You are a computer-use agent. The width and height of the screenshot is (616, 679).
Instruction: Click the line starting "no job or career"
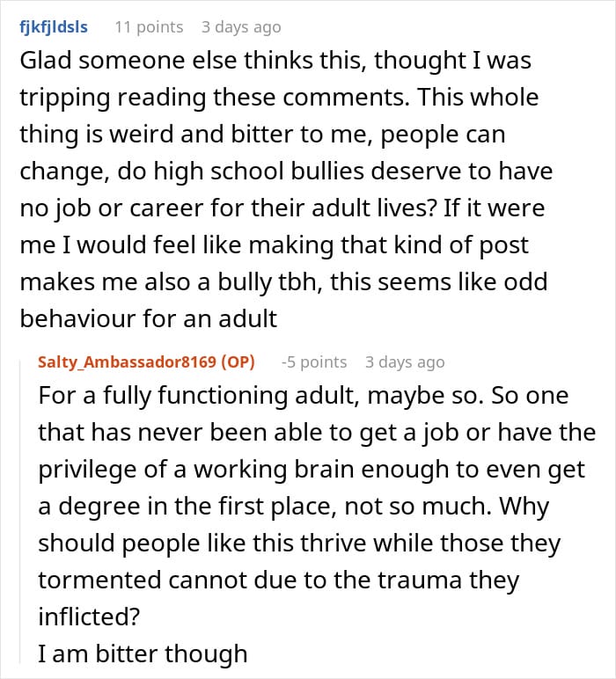click(x=282, y=209)
